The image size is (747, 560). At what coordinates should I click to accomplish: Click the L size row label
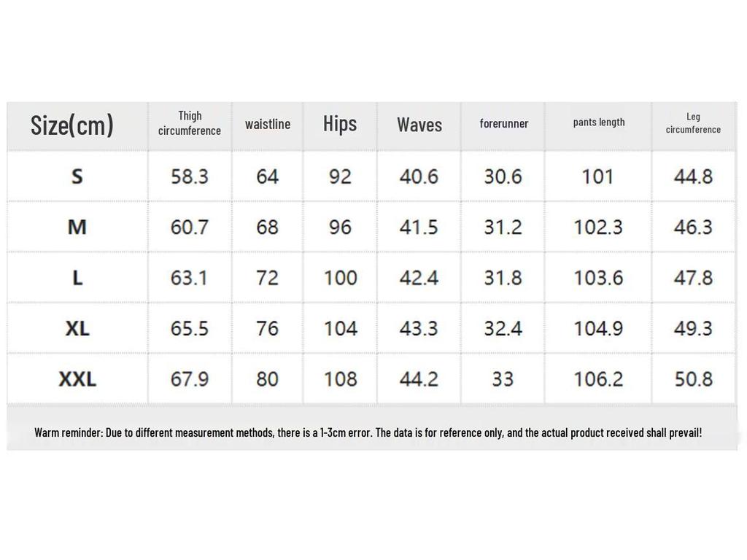77,278
